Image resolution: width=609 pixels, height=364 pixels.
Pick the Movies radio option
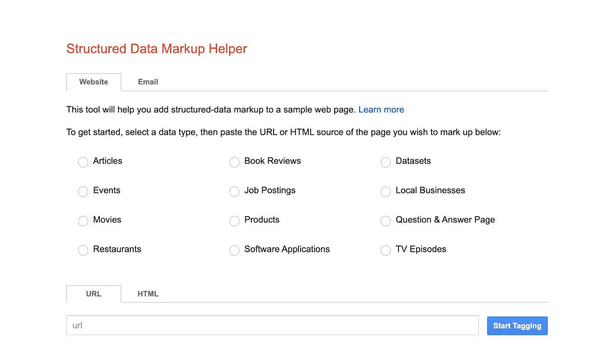pos(83,221)
